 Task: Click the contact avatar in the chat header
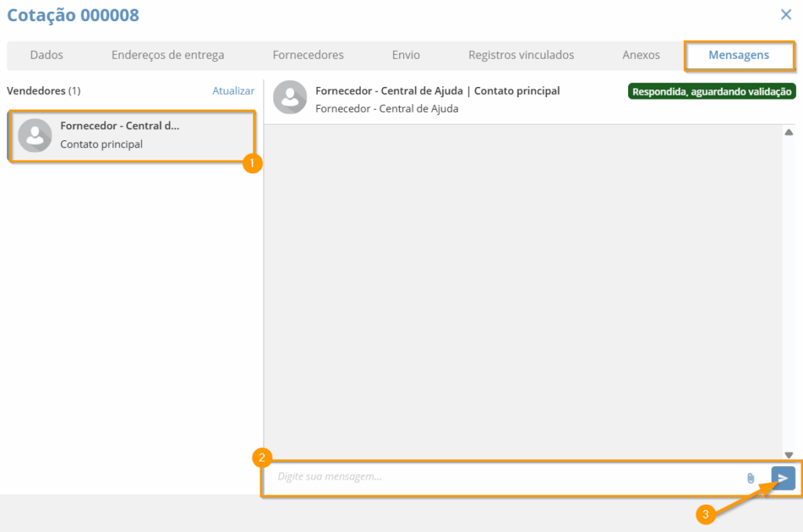(289, 97)
